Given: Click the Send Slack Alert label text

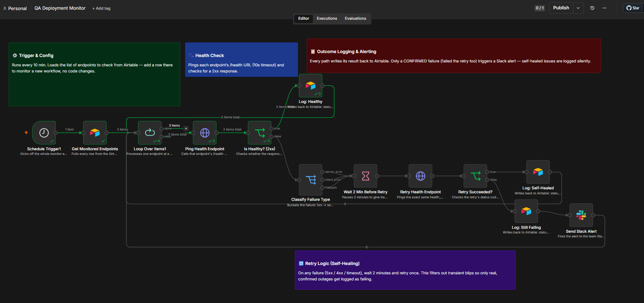Looking at the screenshot, I should [x=581, y=231].
